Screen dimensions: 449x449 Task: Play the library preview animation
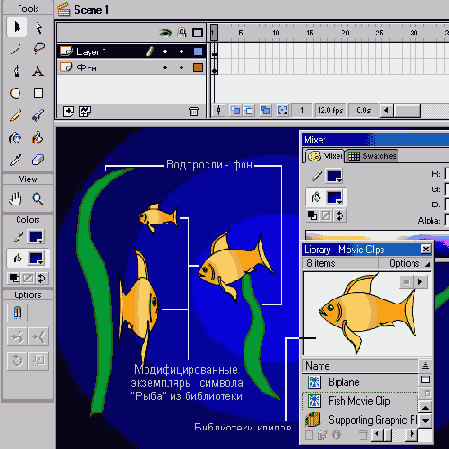(420, 282)
